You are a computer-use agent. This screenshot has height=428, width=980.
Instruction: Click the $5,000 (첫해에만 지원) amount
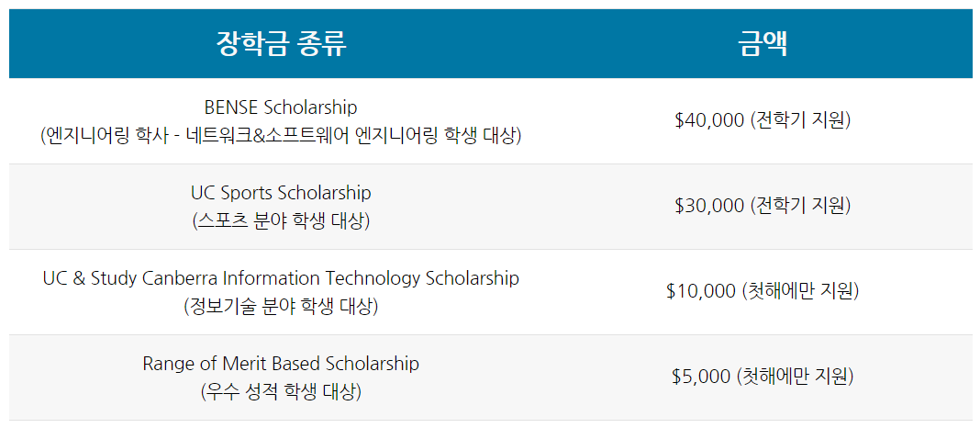point(763,377)
